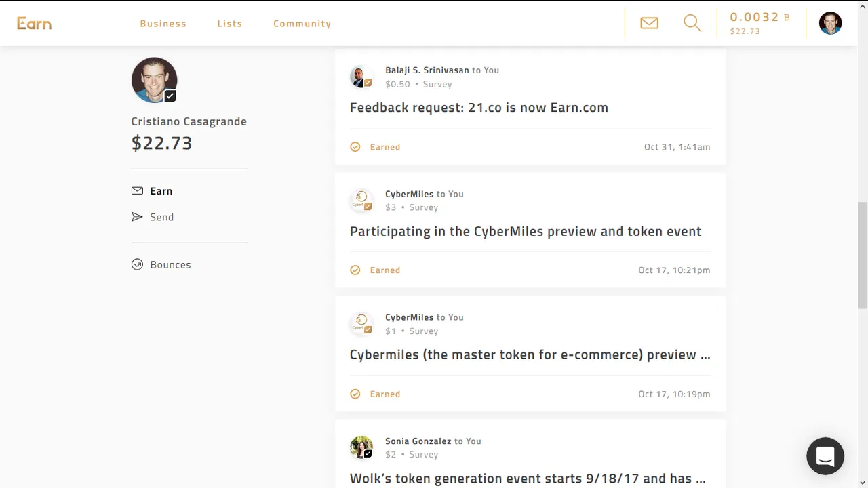The image size is (868, 488).
Task: Open search with magnifier icon
Action: (x=692, y=23)
